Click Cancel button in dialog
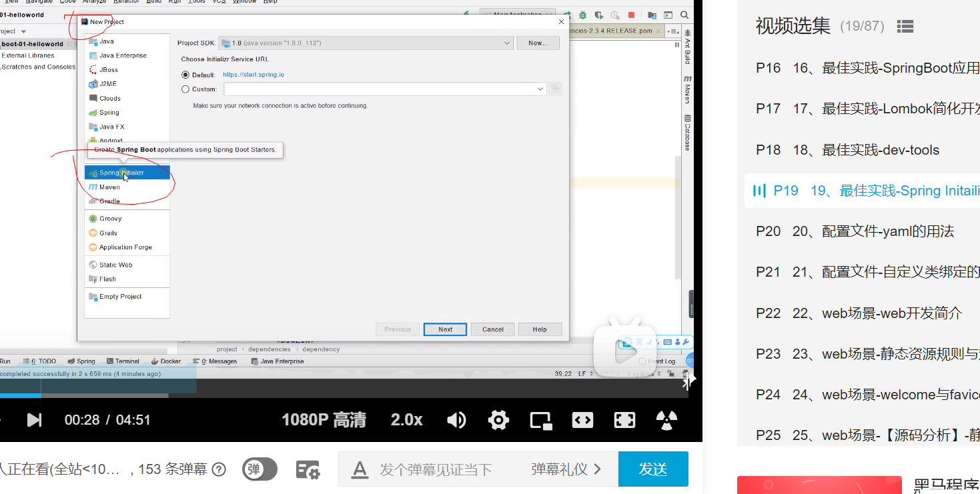 pos(493,329)
